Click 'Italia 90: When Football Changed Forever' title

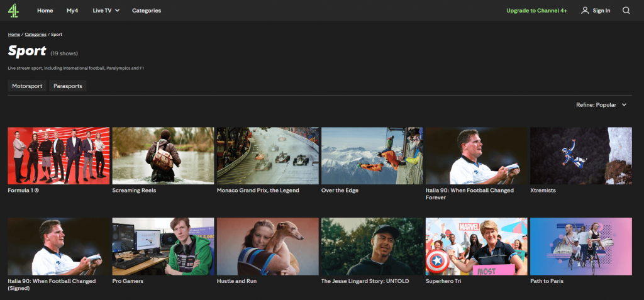469,194
